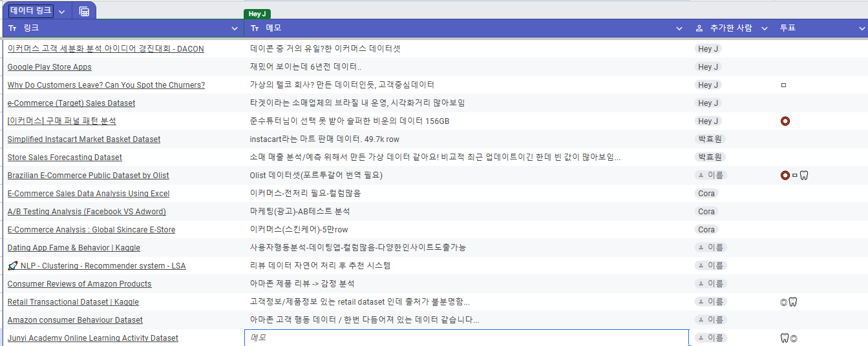Click the Hey J chip in the DACON row
Screen dimensions: 868x346
pos(708,49)
